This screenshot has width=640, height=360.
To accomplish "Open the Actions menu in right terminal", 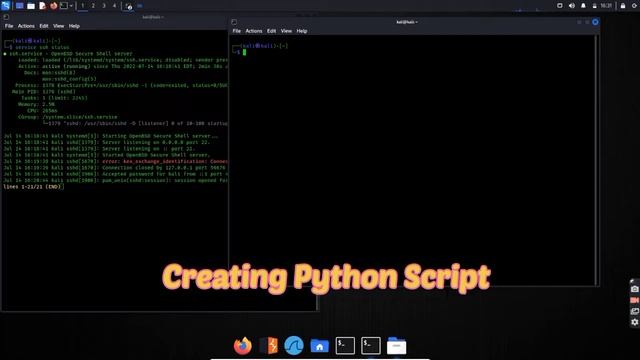I will tap(254, 31).
